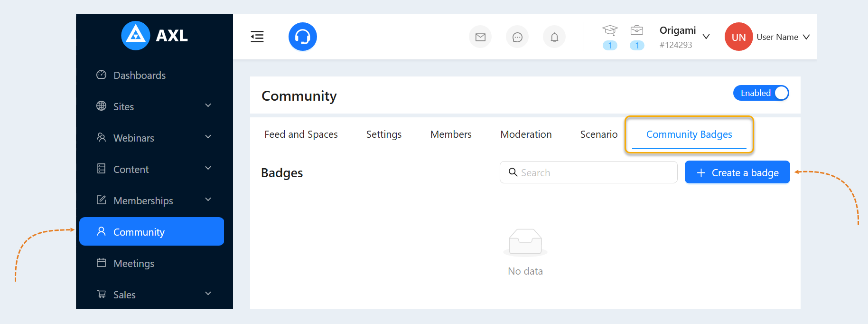Click the AXL logo icon
868x324 pixels.
click(x=136, y=36)
